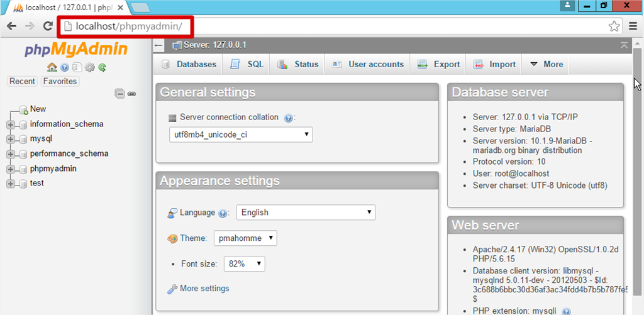This screenshot has height=315, width=644.
Task: Expand the test database node
Action: 11,184
